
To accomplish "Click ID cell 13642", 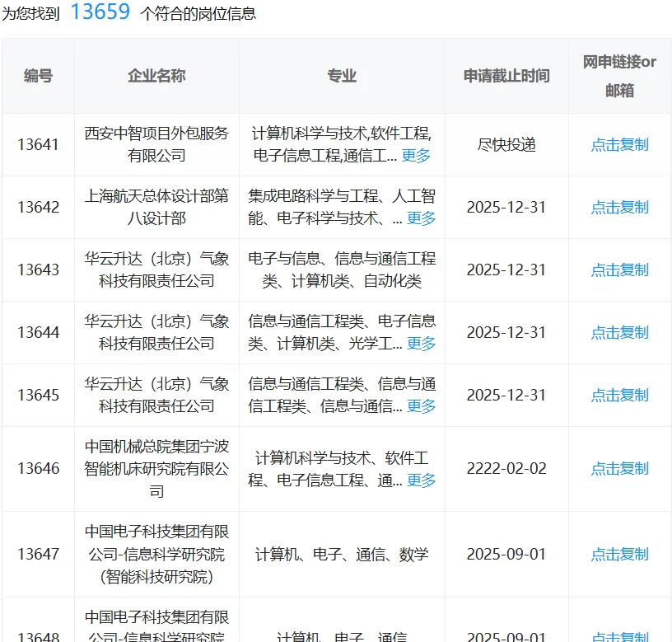I will [38, 207].
